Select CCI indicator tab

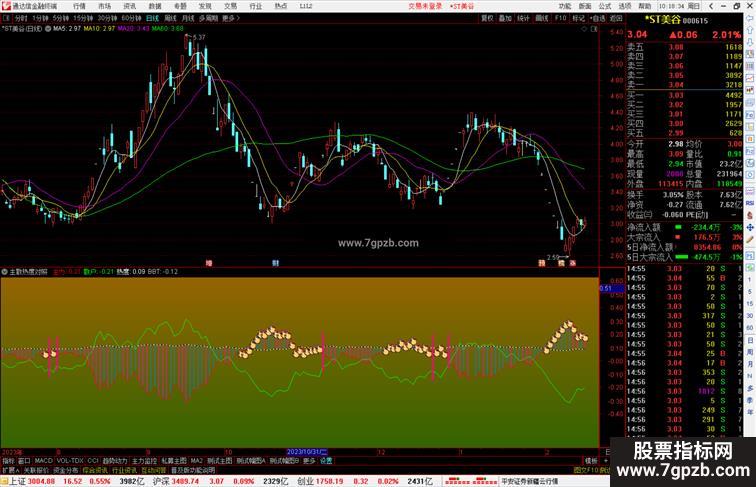[93, 461]
